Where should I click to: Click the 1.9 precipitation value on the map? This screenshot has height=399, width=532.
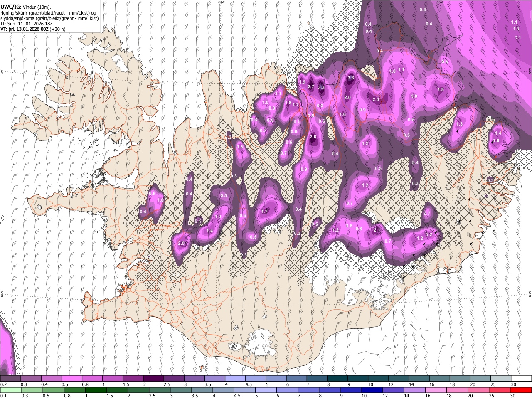click(302, 82)
